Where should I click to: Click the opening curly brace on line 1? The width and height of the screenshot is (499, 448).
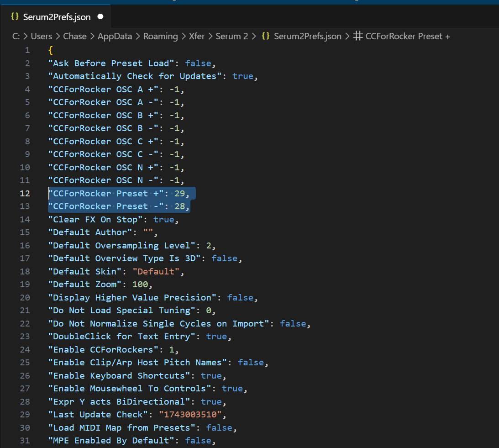(50, 50)
